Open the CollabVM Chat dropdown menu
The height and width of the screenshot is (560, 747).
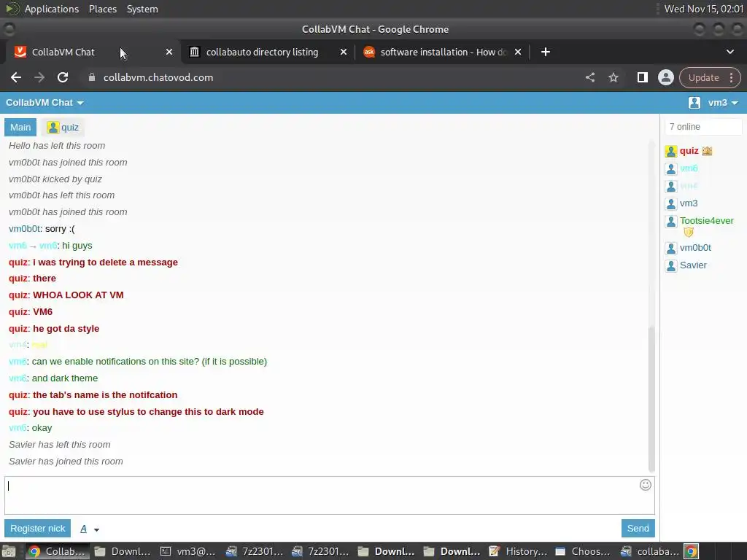[x=44, y=103]
